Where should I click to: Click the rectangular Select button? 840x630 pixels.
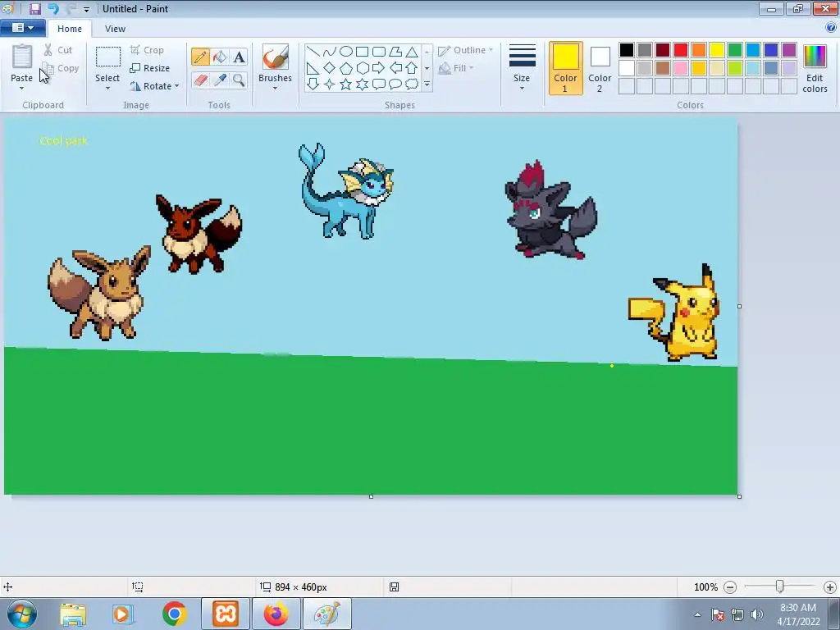[107, 63]
